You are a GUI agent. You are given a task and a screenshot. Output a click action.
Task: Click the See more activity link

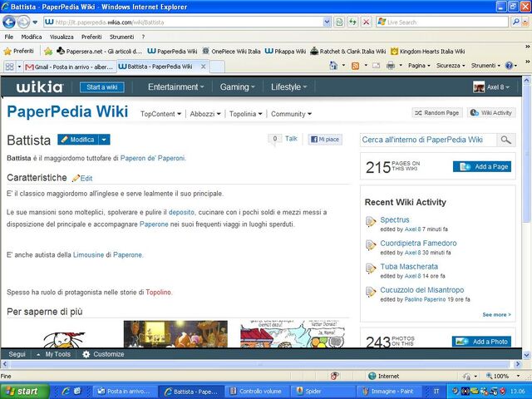pos(496,315)
